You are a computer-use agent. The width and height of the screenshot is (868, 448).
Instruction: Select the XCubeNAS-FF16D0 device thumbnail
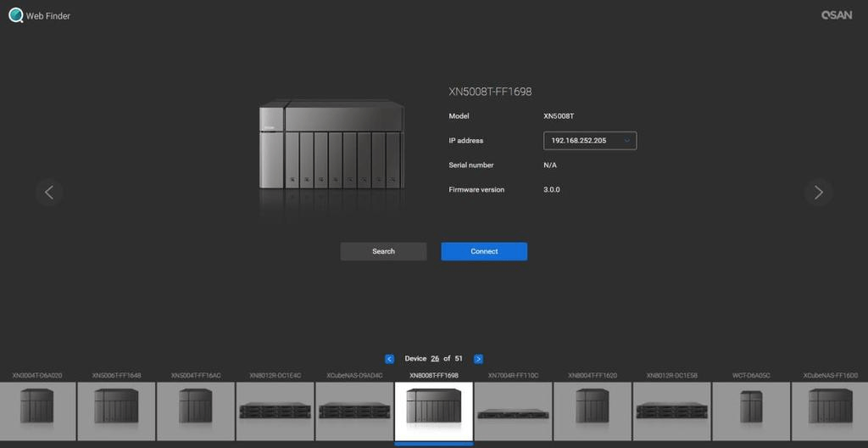pyautogui.click(x=830, y=412)
